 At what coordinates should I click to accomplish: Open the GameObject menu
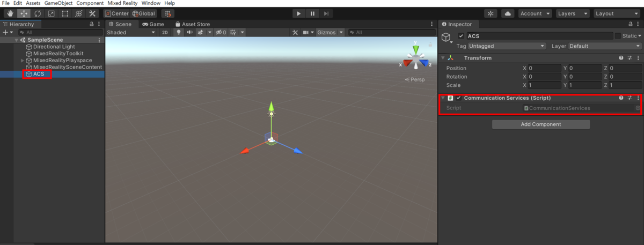click(58, 3)
